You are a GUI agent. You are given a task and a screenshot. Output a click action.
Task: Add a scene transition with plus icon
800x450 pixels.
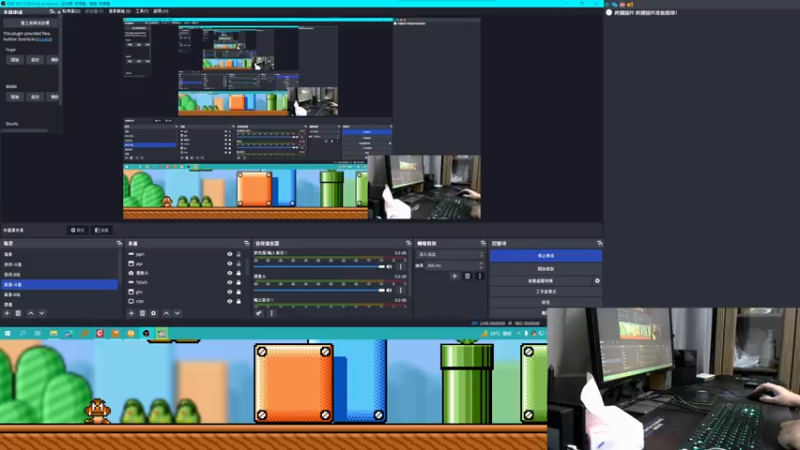click(455, 276)
